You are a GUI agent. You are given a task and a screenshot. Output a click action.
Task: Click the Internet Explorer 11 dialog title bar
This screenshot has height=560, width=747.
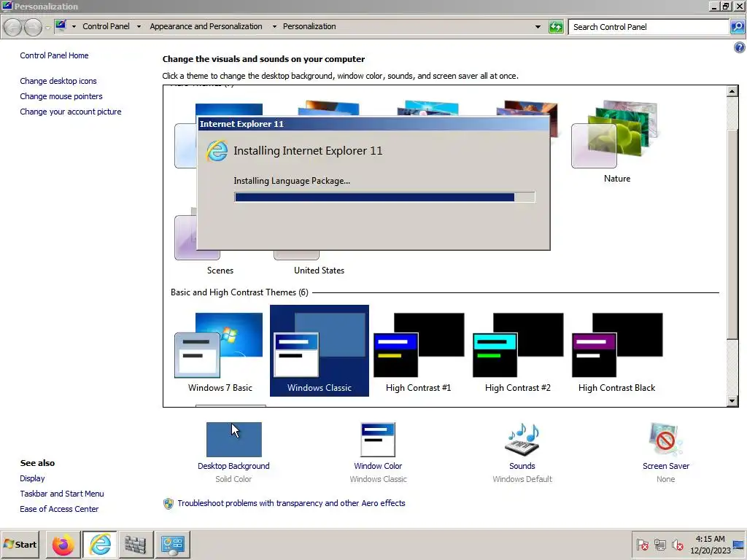[373, 124]
